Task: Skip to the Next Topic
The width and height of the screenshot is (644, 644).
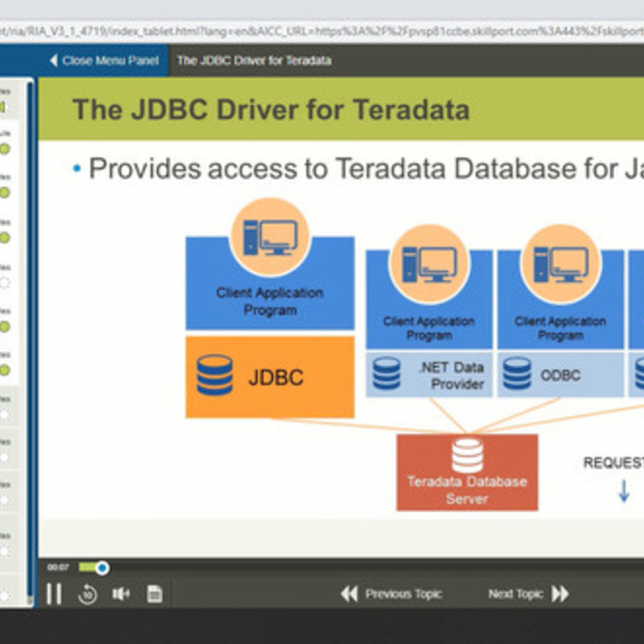Action: pos(516,594)
